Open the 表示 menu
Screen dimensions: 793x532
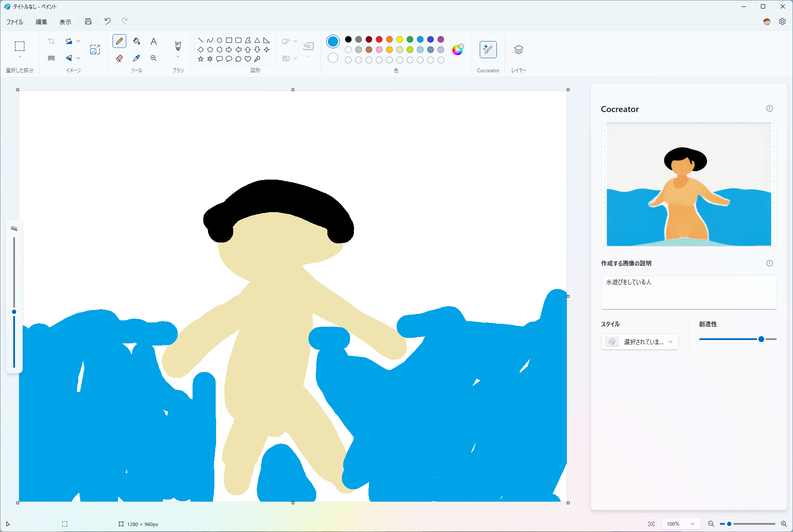(x=65, y=21)
